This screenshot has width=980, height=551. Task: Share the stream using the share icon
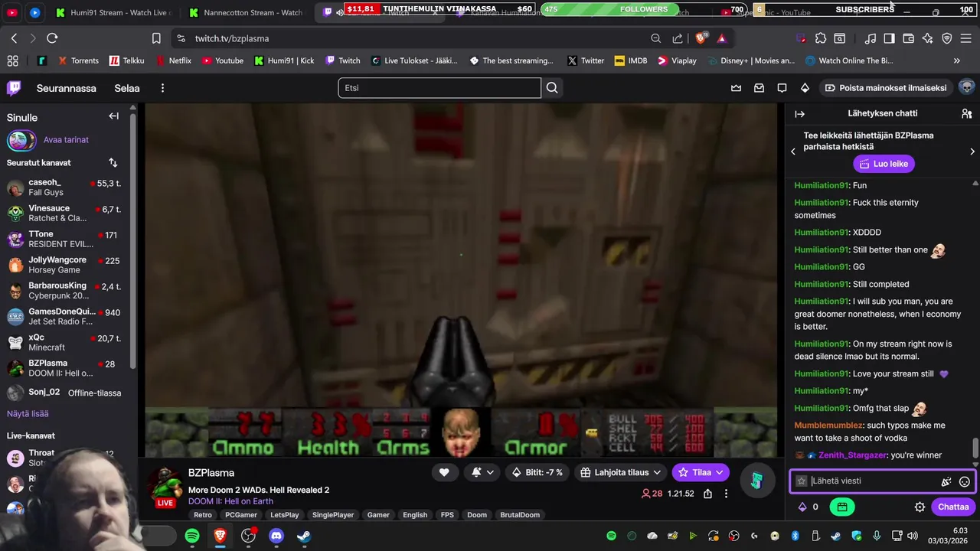[707, 494]
